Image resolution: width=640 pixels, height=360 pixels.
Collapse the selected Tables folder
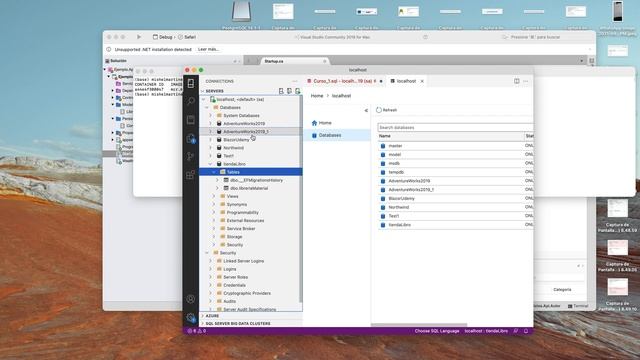click(x=213, y=172)
